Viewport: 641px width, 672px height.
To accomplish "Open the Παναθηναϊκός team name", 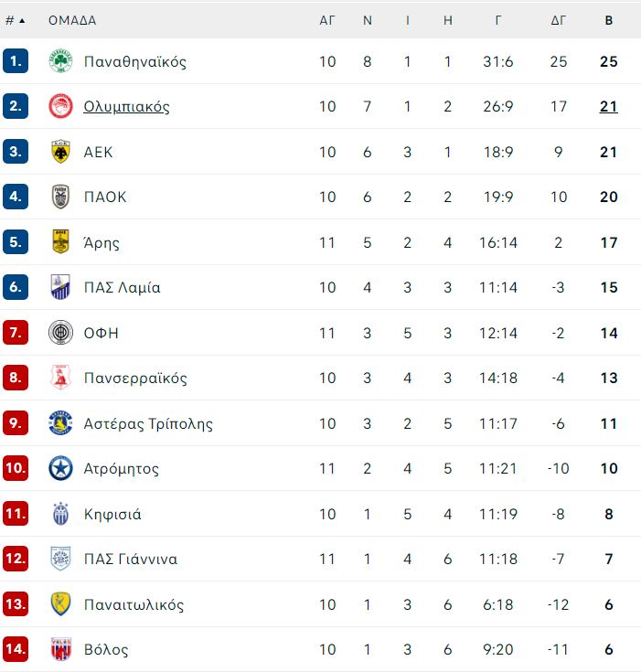I will click(x=135, y=62).
